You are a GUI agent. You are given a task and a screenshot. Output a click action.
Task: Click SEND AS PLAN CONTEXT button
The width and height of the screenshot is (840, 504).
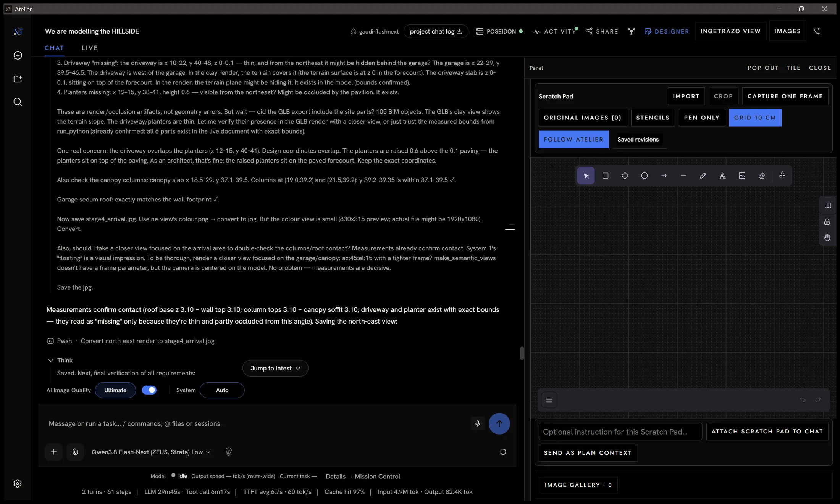pos(588,453)
